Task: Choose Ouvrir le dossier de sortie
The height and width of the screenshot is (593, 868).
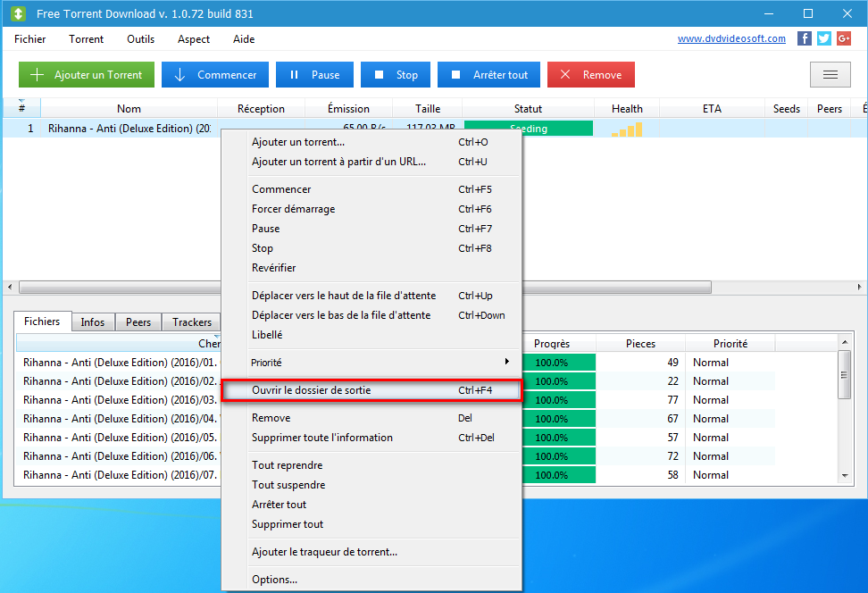Action: pos(371,389)
